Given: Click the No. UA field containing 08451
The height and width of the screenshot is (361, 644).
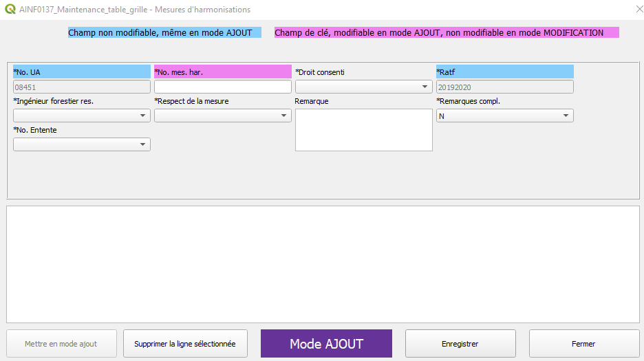Looking at the screenshot, I should pyautogui.click(x=82, y=87).
